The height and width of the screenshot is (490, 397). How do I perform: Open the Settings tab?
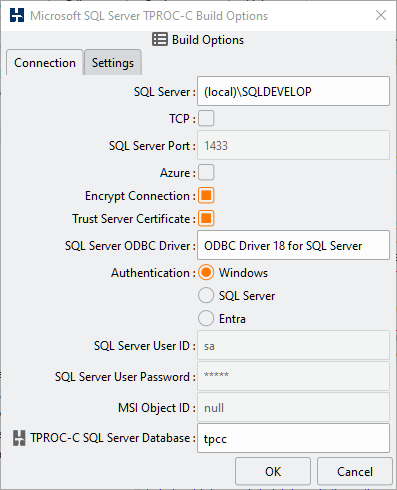pos(113,63)
